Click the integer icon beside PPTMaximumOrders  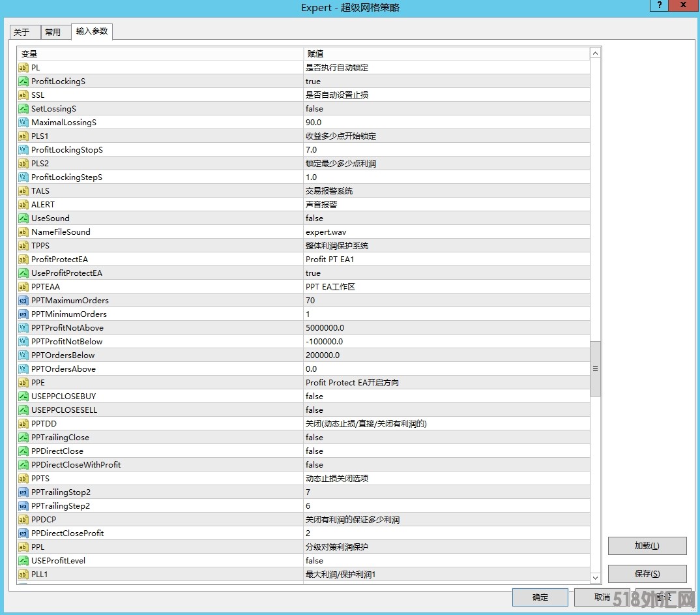point(23,301)
